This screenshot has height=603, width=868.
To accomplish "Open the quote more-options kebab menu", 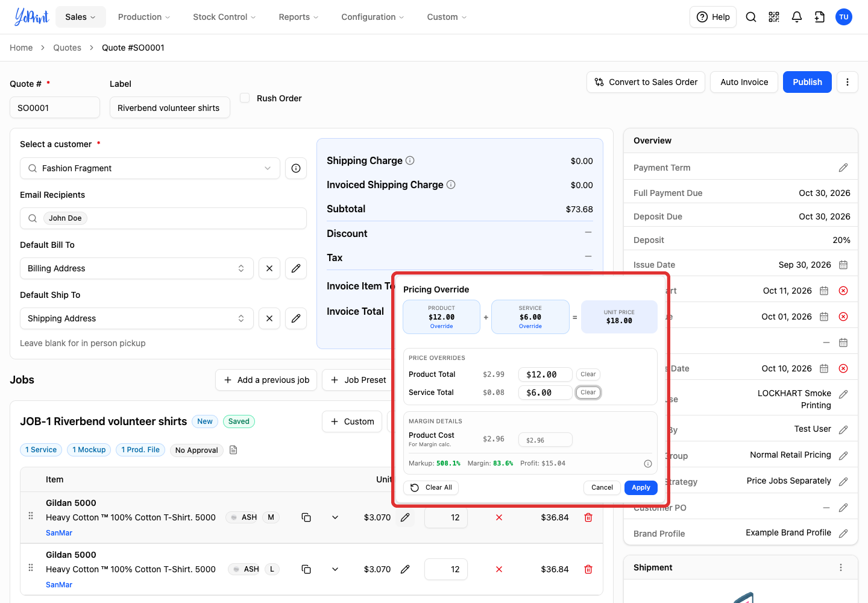I will pyautogui.click(x=848, y=82).
